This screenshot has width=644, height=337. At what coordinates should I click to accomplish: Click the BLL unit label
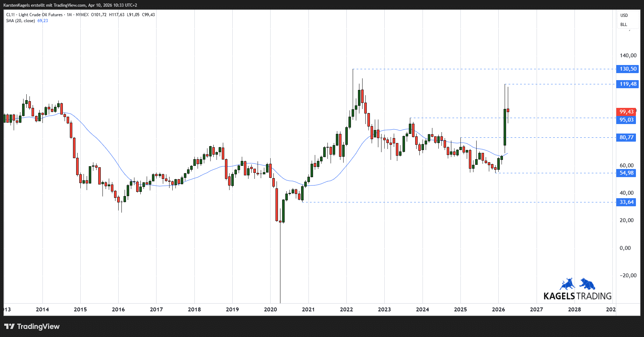624,25
